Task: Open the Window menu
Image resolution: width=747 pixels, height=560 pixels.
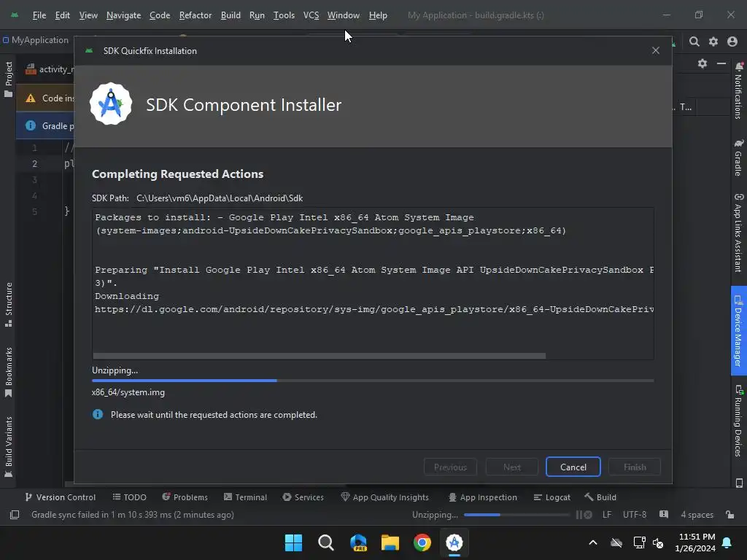Action: coord(343,15)
